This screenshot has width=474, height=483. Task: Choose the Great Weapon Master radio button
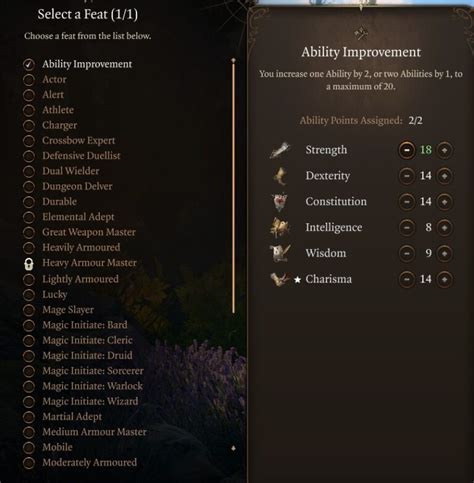click(29, 232)
